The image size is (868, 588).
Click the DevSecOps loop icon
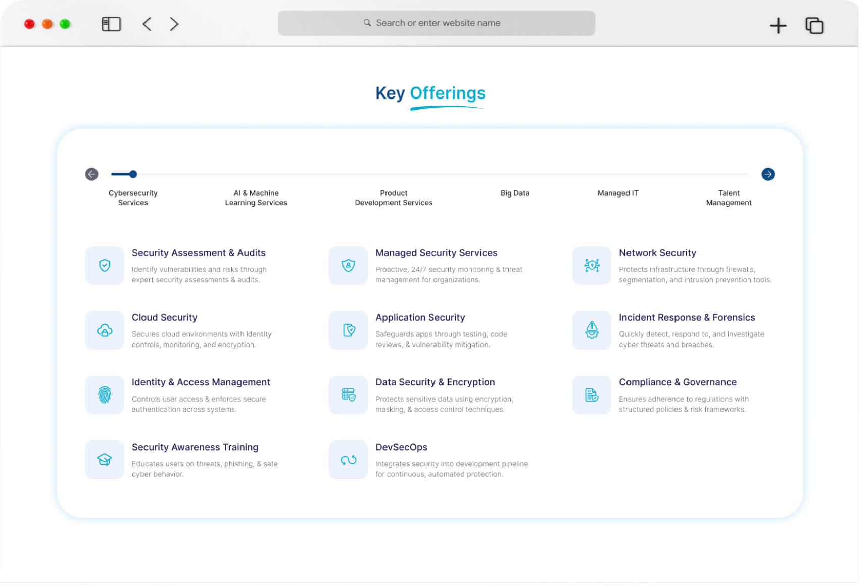pos(348,459)
